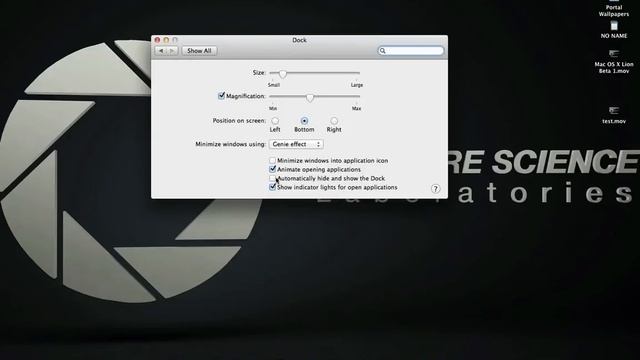This screenshot has height=360, width=640.
Task: Enable Minimize windows into application icon
Action: coord(272,160)
